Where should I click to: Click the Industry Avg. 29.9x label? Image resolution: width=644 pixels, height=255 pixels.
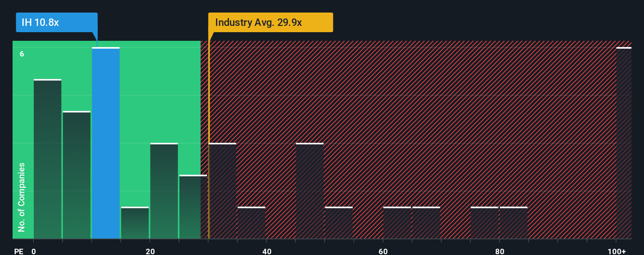(271, 22)
